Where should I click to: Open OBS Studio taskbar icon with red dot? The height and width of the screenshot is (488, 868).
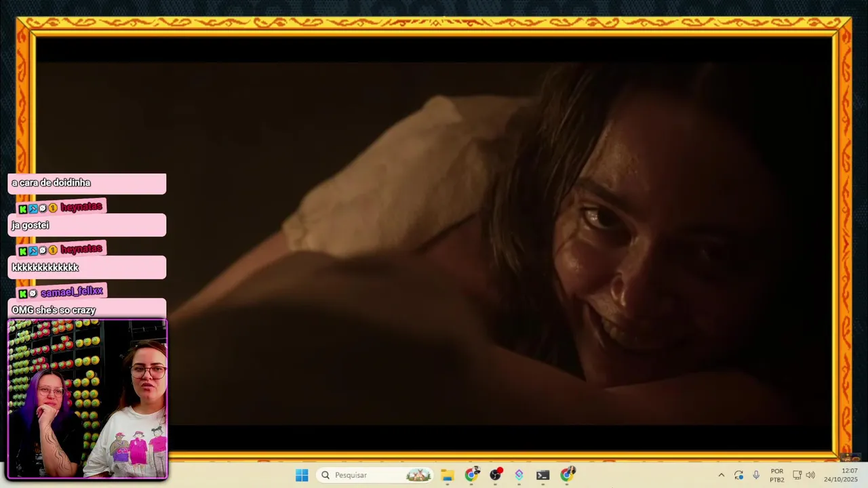click(496, 475)
